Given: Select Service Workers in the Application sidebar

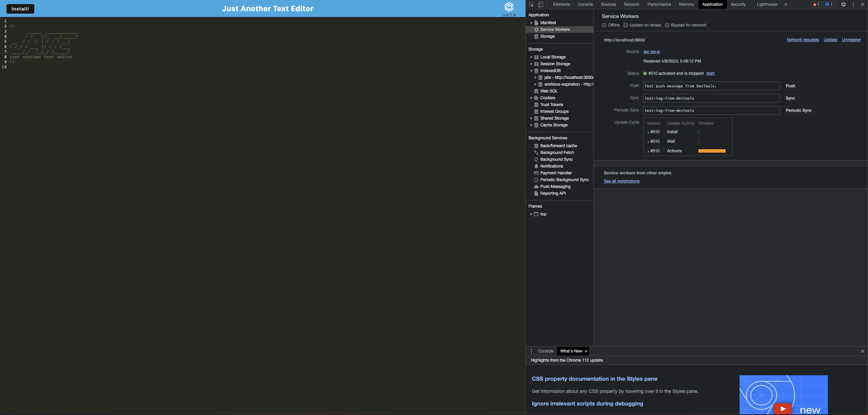Looking at the screenshot, I should [x=555, y=29].
